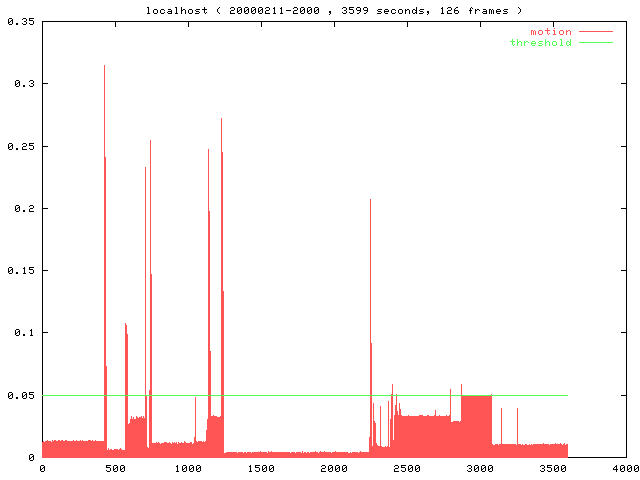The height and width of the screenshot is (480, 640).
Task: Click the x-axis label 2500
Action: coord(407,468)
